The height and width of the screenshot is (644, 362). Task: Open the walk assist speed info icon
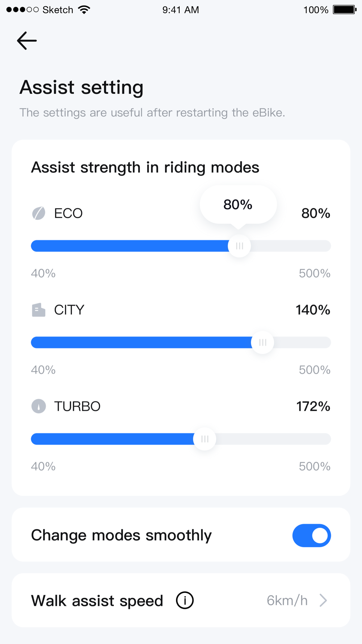tap(185, 600)
